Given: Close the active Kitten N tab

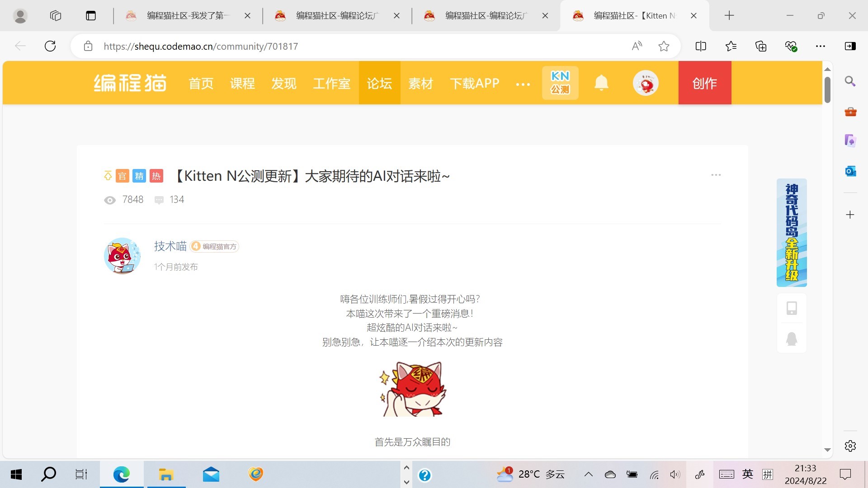Looking at the screenshot, I should 693,16.
